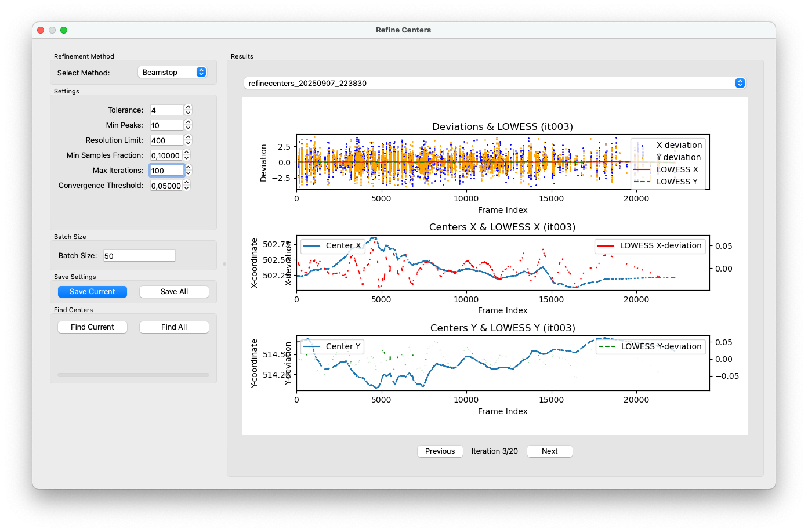Viewport: 808px width, 532px height.
Task: Click the Max Iterations stepper arrows
Action: 189,170
